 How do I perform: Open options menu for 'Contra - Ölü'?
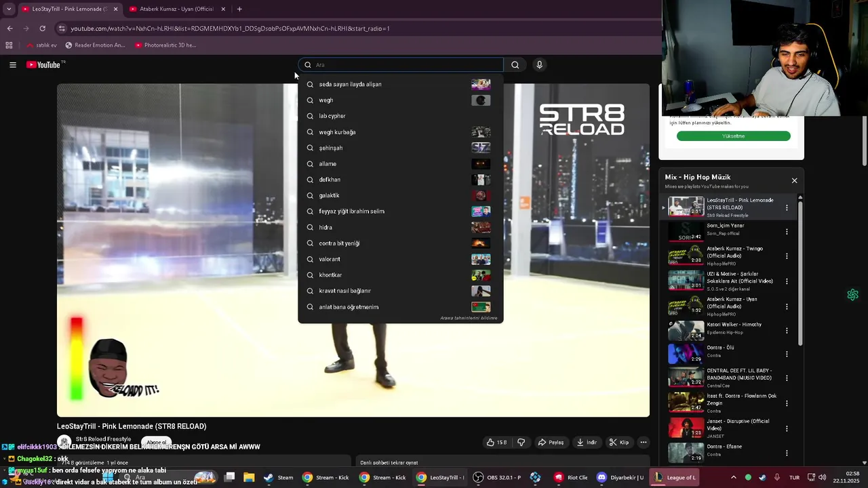tap(787, 354)
